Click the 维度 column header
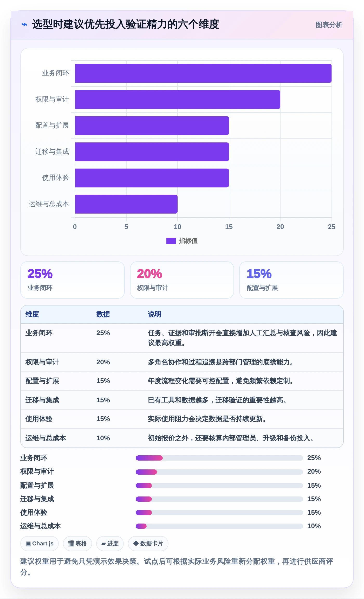 [32, 314]
